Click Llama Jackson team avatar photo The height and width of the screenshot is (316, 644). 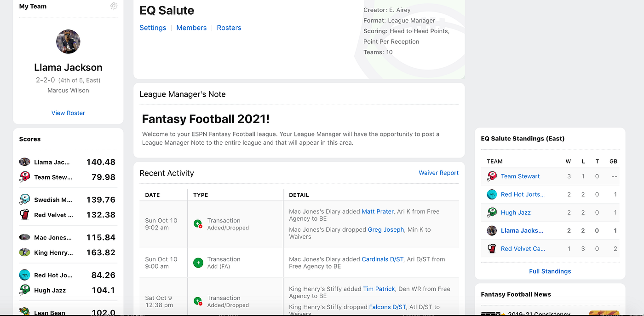coord(68,41)
